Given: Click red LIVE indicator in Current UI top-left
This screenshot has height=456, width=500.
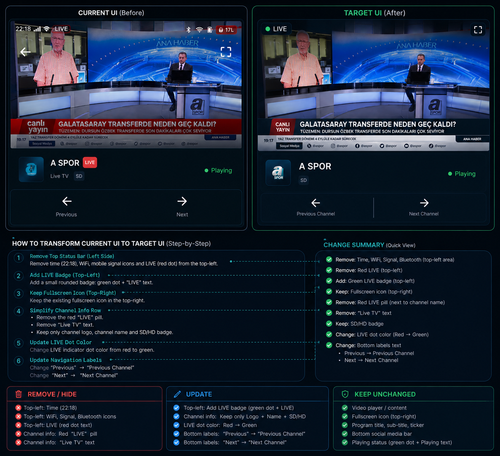Looking at the screenshot, I should coord(61,29).
